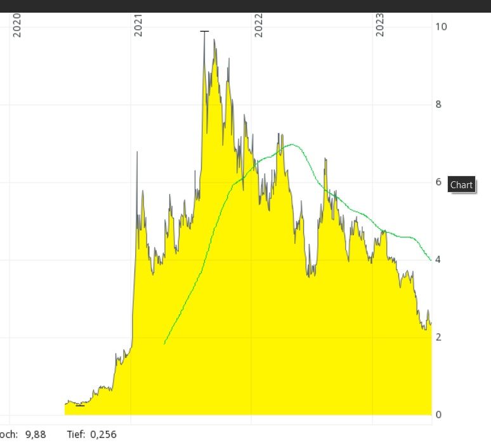The width and height of the screenshot is (491, 448).
Task: Click the low marker near the chart start
Action: [80, 406]
